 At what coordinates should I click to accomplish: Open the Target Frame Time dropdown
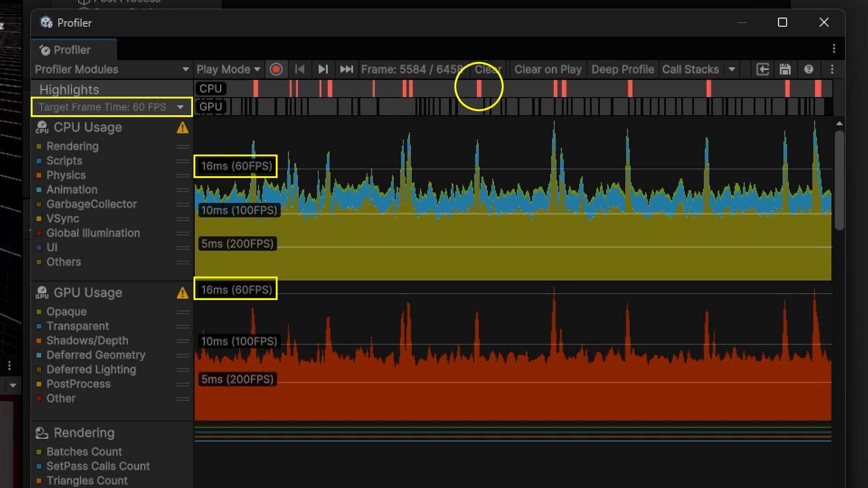112,107
